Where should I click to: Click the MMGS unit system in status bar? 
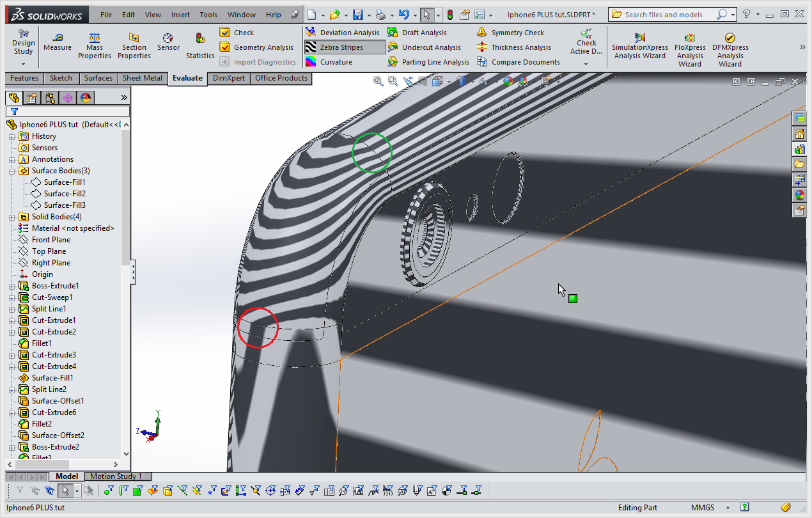coord(703,508)
